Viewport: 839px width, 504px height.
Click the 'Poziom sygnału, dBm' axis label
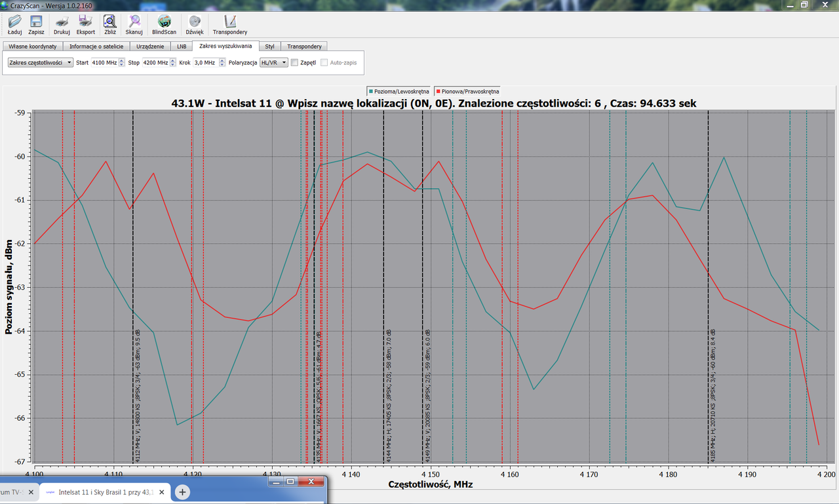(9, 286)
